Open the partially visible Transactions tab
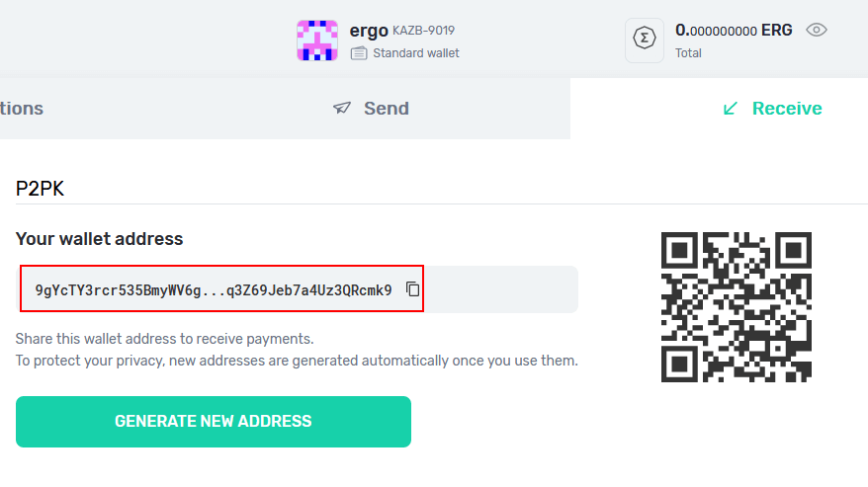The height and width of the screenshot is (487, 868). tap(22, 109)
